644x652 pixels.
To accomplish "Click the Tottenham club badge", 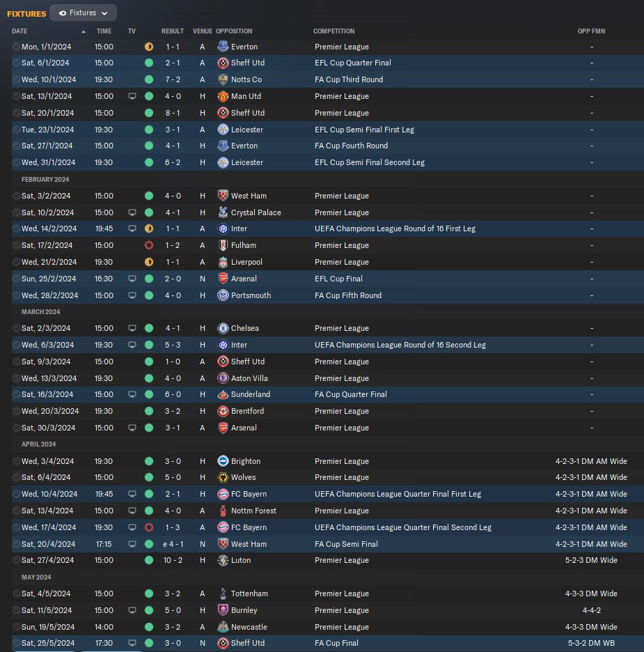I will tap(223, 593).
